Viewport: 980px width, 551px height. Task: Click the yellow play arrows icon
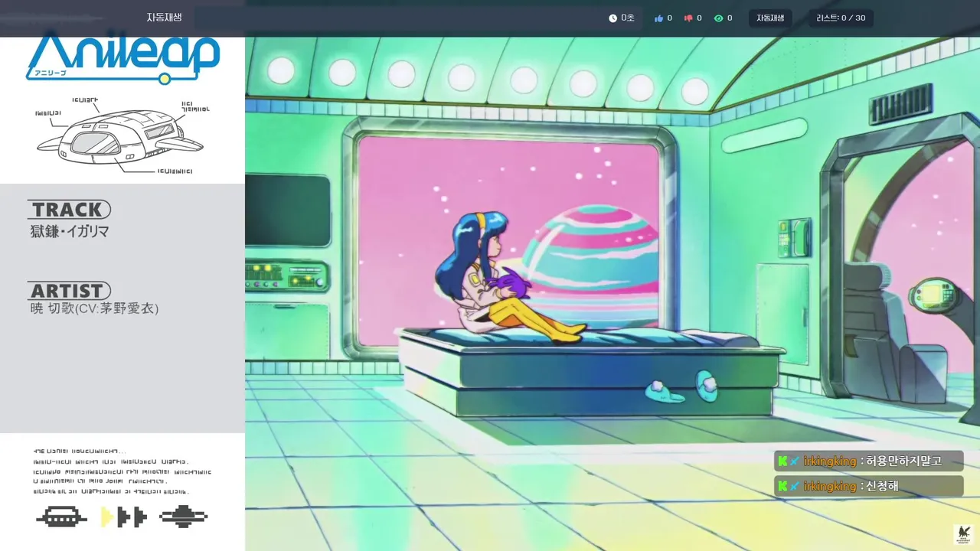[x=123, y=517]
